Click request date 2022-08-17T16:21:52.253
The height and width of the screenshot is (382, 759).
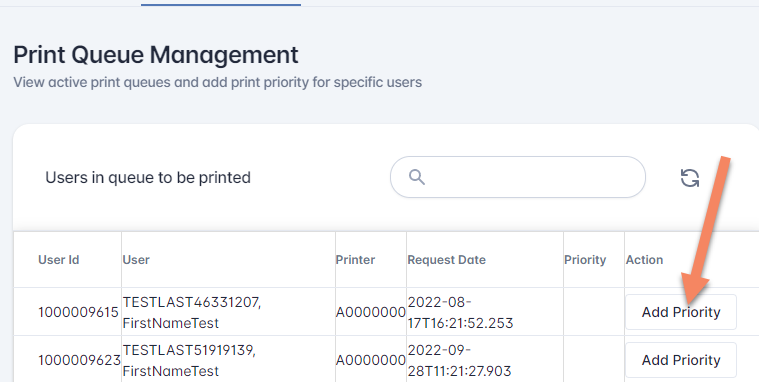click(460, 312)
